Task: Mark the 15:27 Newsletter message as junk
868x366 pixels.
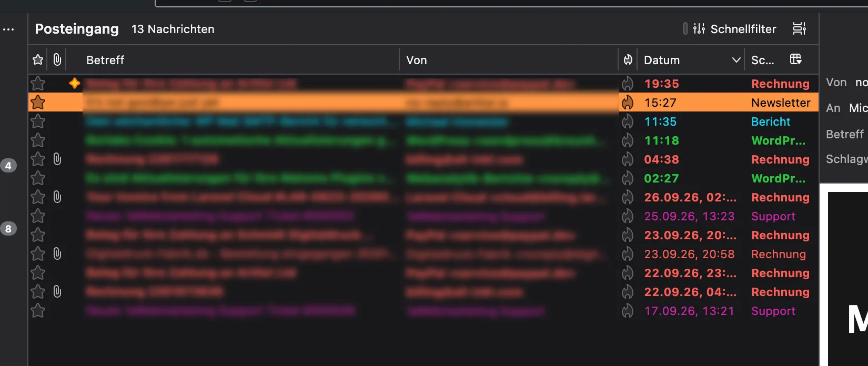Action: (x=628, y=103)
